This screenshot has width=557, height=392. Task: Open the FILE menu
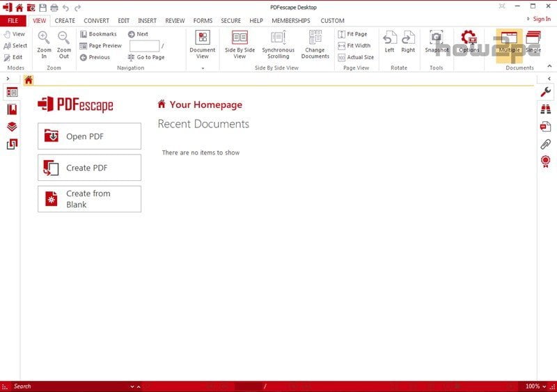tap(13, 21)
